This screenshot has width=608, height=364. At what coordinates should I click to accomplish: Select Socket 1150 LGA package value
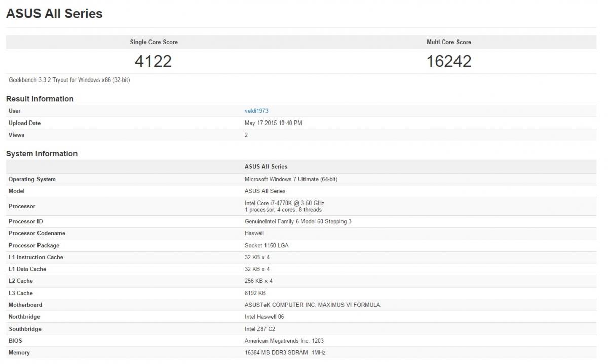pos(267,246)
